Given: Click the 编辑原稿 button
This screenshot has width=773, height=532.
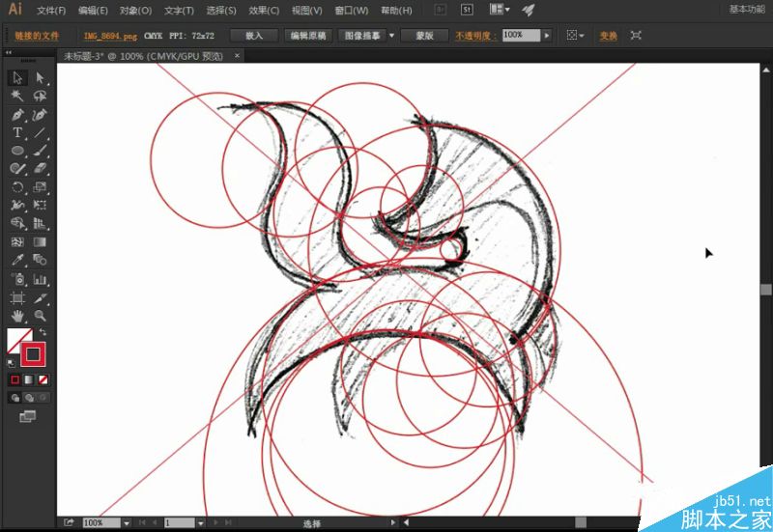Looking at the screenshot, I should pyautogui.click(x=308, y=36).
